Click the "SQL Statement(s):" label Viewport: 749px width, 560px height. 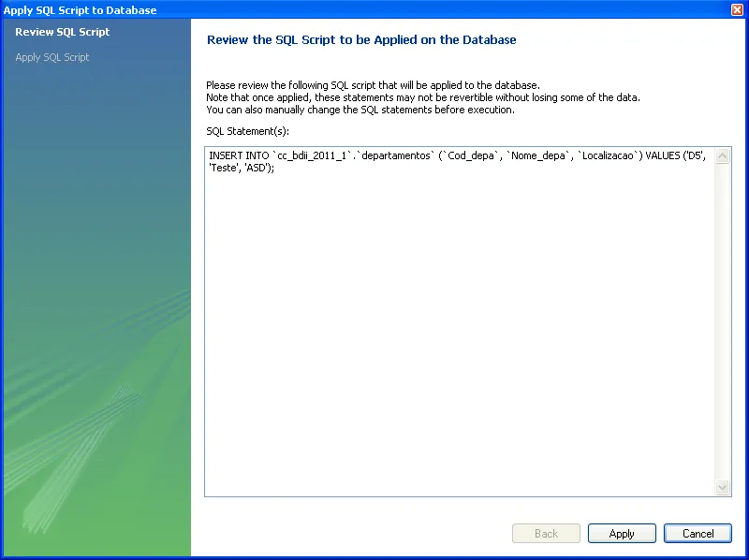click(247, 131)
